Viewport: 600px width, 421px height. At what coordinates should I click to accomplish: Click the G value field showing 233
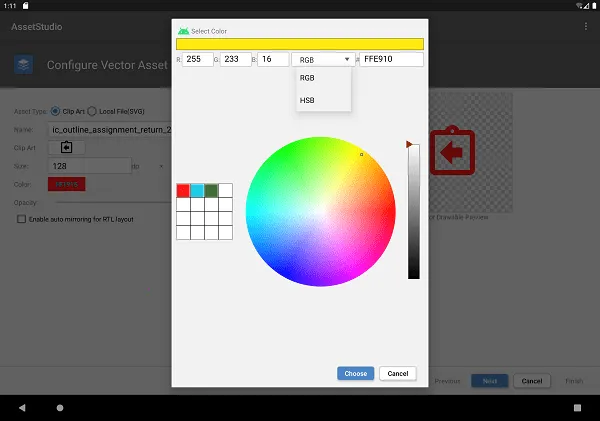(236, 59)
